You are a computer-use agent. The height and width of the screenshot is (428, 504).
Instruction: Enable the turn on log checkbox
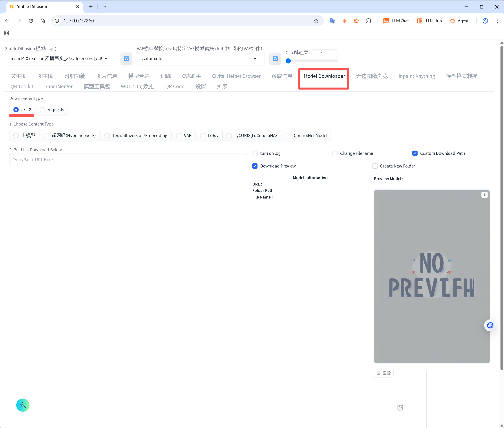pos(255,153)
